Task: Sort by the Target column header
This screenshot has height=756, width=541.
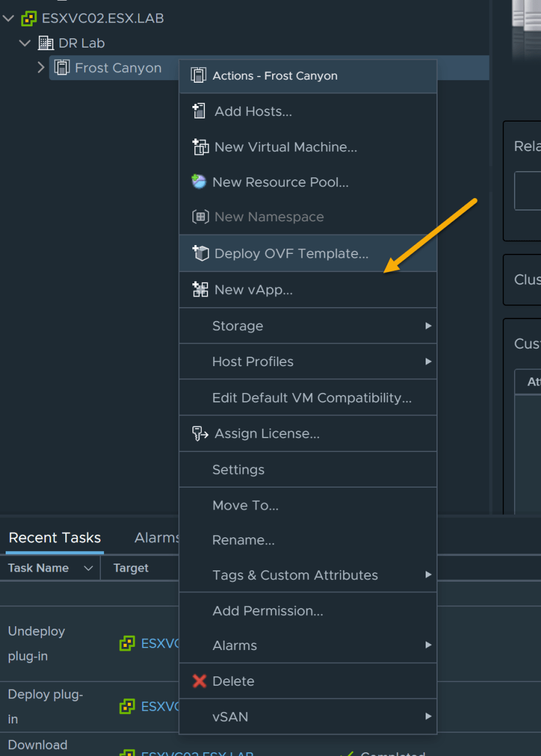Action: tap(131, 569)
